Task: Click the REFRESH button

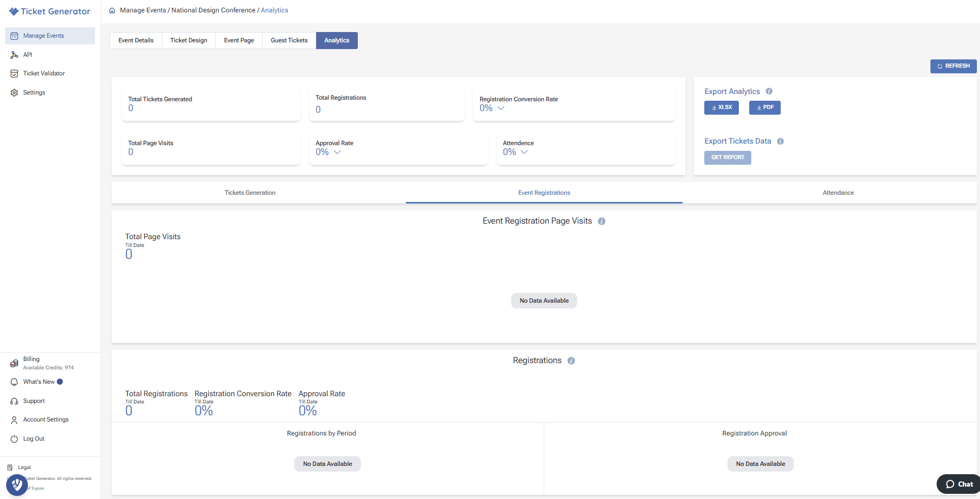Action: click(953, 66)
